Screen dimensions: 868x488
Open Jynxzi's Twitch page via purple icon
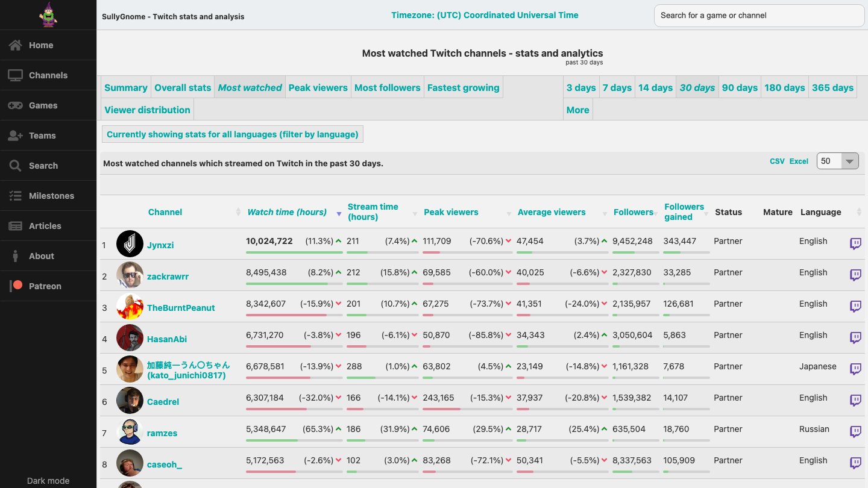click(855, 243)
